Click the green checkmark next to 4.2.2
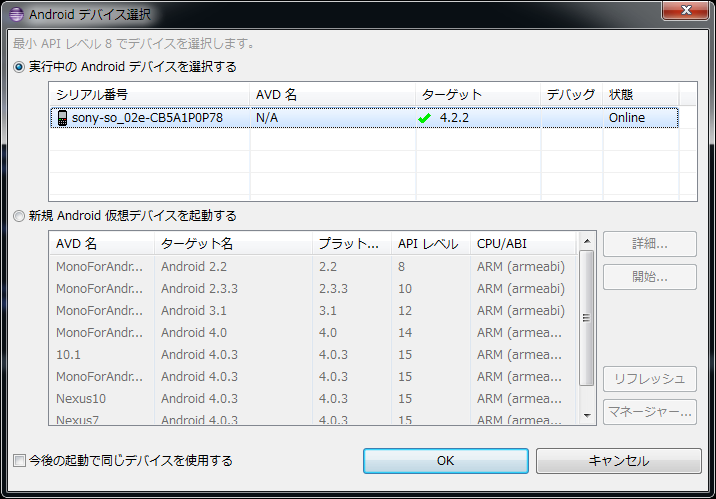This screenshot has width=716, height=499. tap(424, 118)
